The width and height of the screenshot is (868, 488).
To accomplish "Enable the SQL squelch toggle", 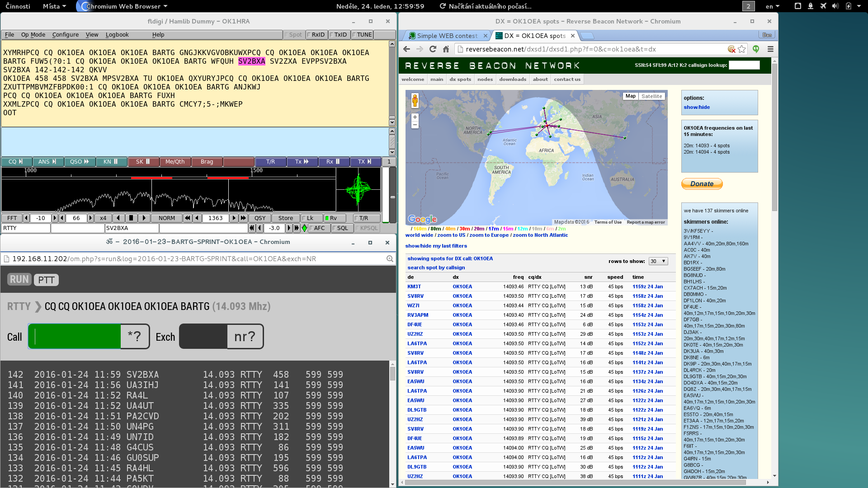I will point(342,228).
